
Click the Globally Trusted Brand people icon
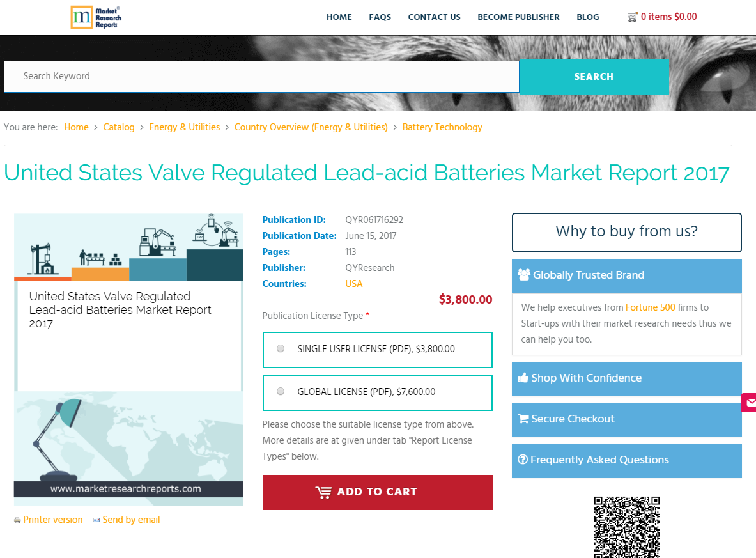pyautogui.click(x=523, y=275)
